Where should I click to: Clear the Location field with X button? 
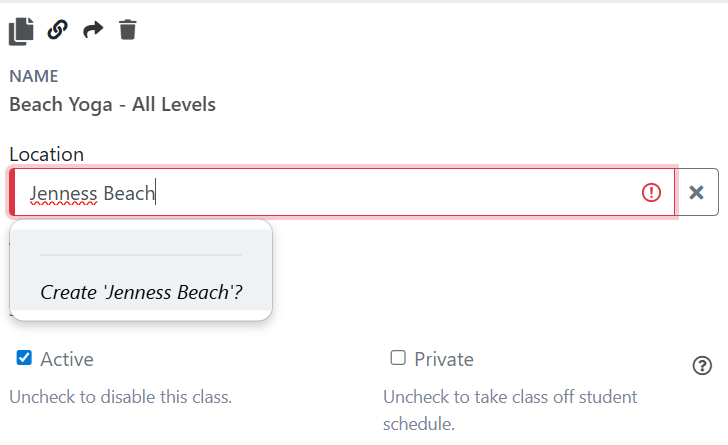(698, 193)
